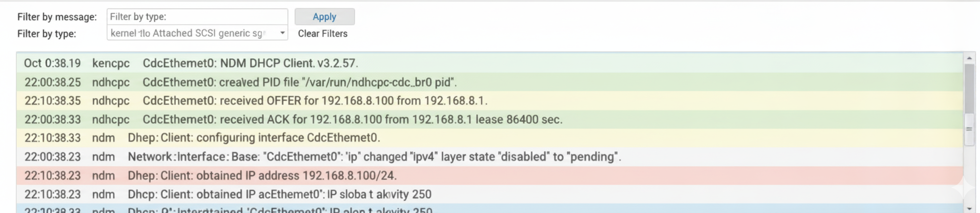Click the kernel Attached SCSI generic combo box

point(191,33)
